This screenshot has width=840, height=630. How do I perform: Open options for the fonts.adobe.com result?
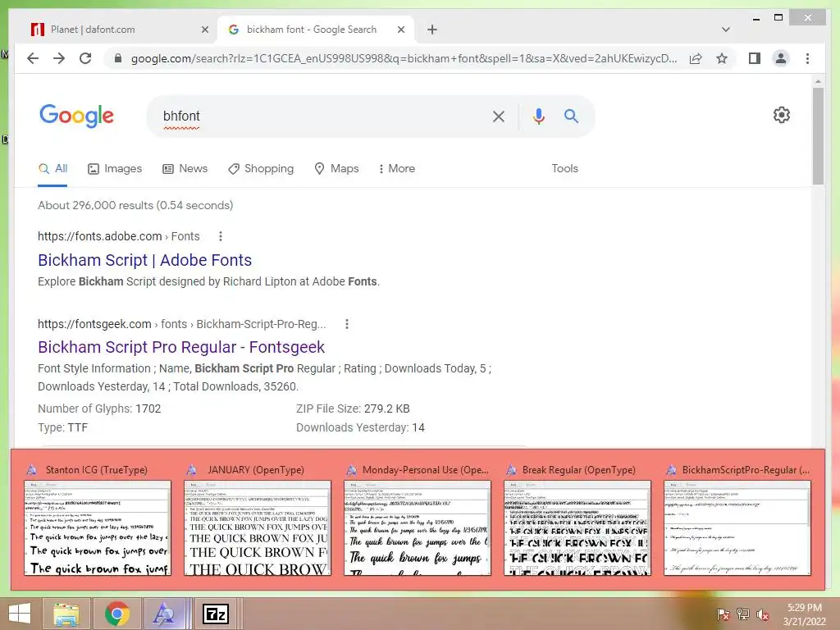(x=220, y=236)
